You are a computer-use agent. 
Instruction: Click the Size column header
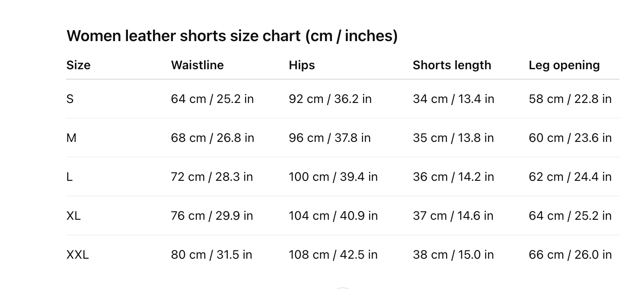click(x=78, y=65)
